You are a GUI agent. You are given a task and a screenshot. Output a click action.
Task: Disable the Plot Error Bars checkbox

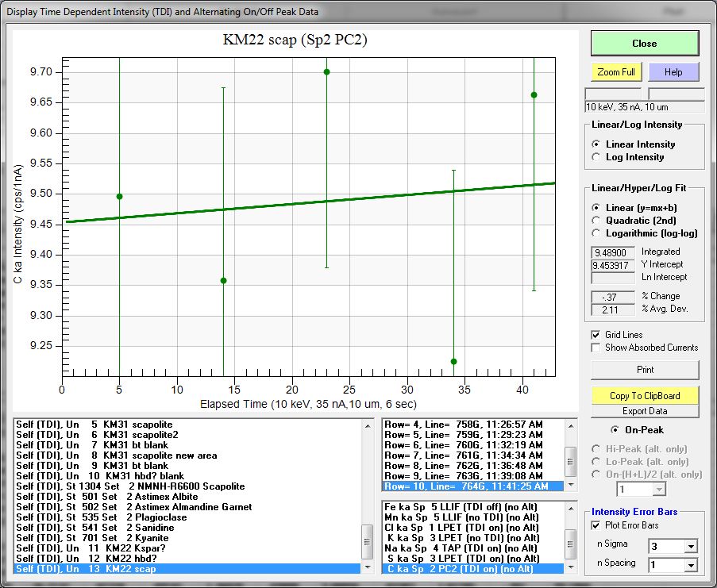597,525
